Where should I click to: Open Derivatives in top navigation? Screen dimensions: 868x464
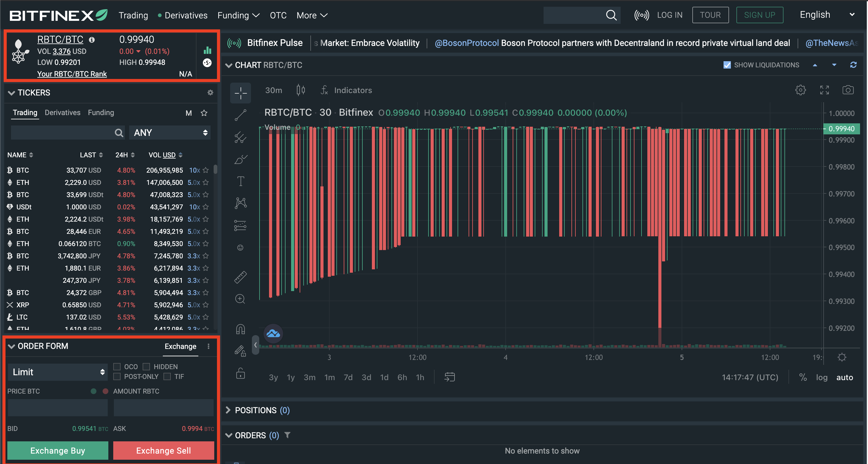186,15
